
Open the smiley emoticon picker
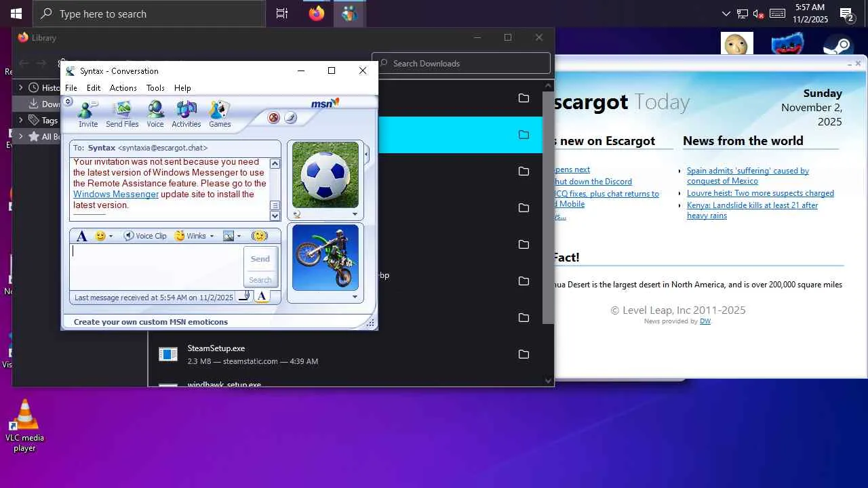click(x=100, y=236)
